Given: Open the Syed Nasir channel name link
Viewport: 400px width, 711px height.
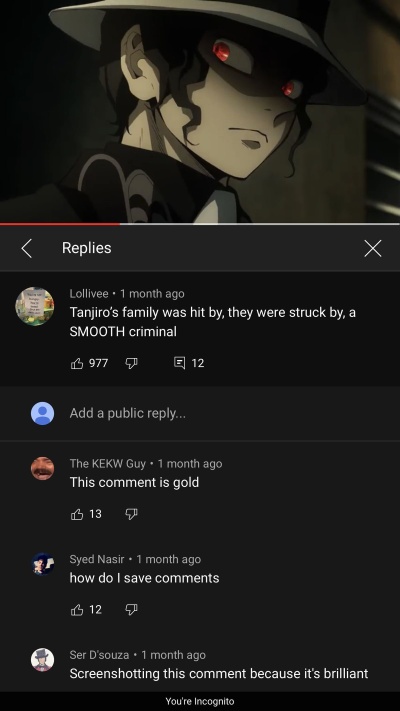Looking at the screenshot, I should (x=97, y=560).
